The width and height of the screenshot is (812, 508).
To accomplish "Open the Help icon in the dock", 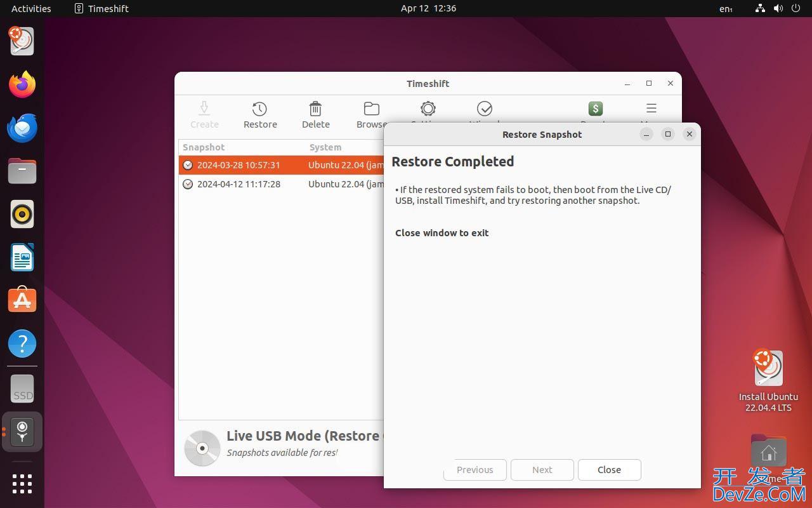I will pyautogui.click(x=22, y=344).
